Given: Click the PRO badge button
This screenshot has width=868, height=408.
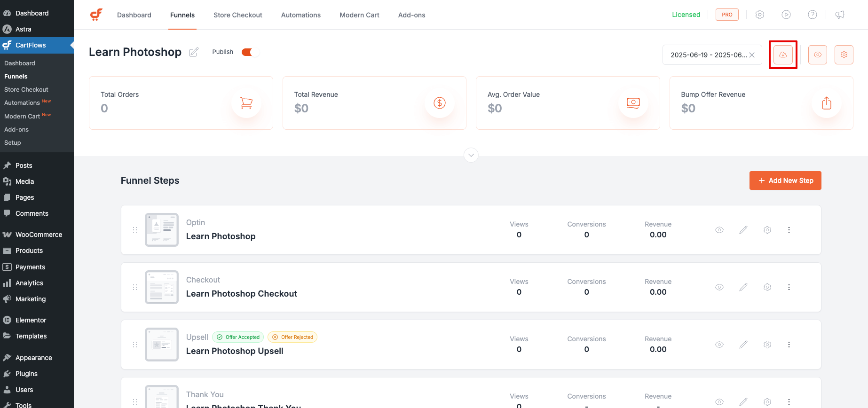Looking at the screenshot, I should click(x=727, y=15).
